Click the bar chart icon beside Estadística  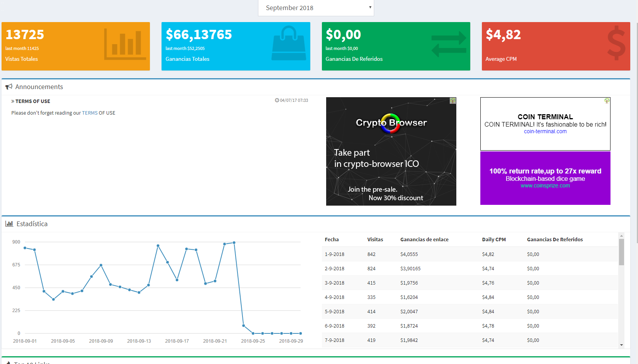[9, 223]
